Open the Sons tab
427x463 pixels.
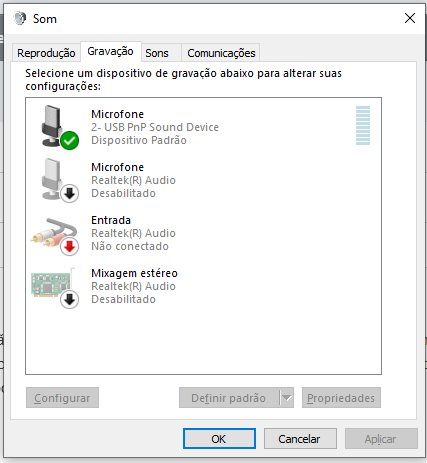pos(157,53)
